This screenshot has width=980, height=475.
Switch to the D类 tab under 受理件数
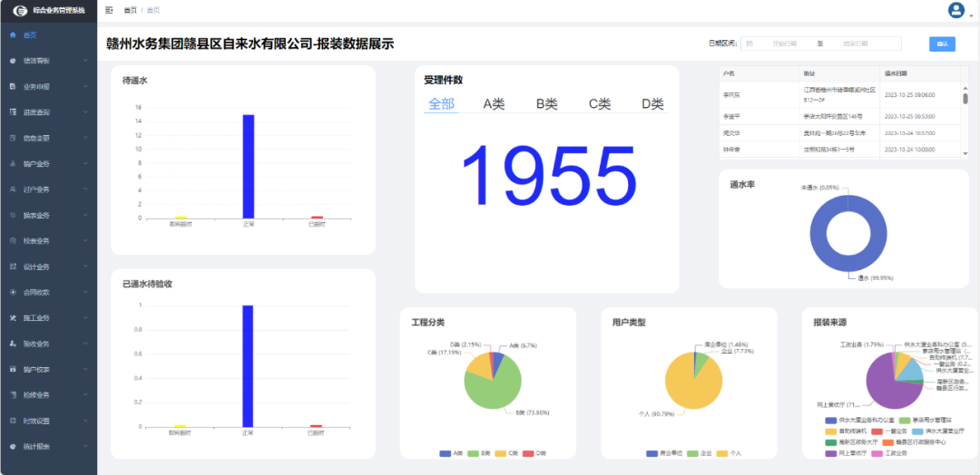pos(652,104)
